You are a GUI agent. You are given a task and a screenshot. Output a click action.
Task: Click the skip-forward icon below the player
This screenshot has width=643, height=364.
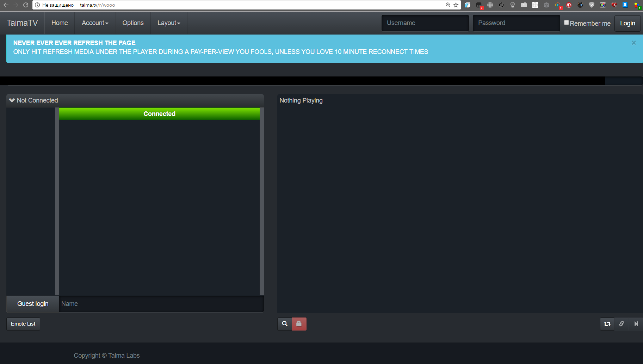click(x=636, y=324)
